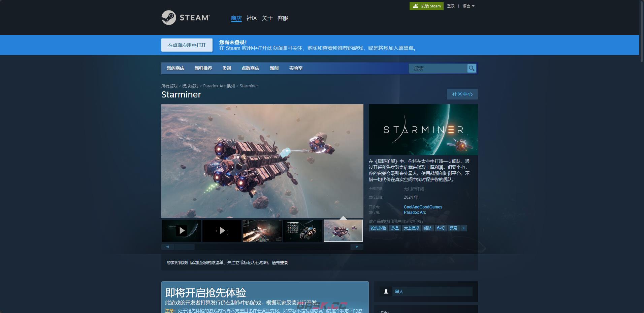Click the 科幻 sci-fi tag
The image size is (644, 313).
pyautogui.click(x=441, y=228)
